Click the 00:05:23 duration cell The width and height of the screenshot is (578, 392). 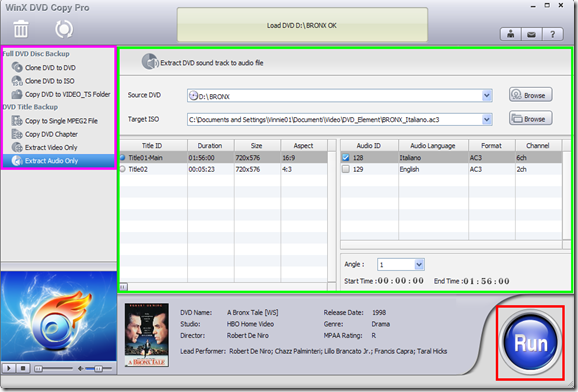point(202,170)
